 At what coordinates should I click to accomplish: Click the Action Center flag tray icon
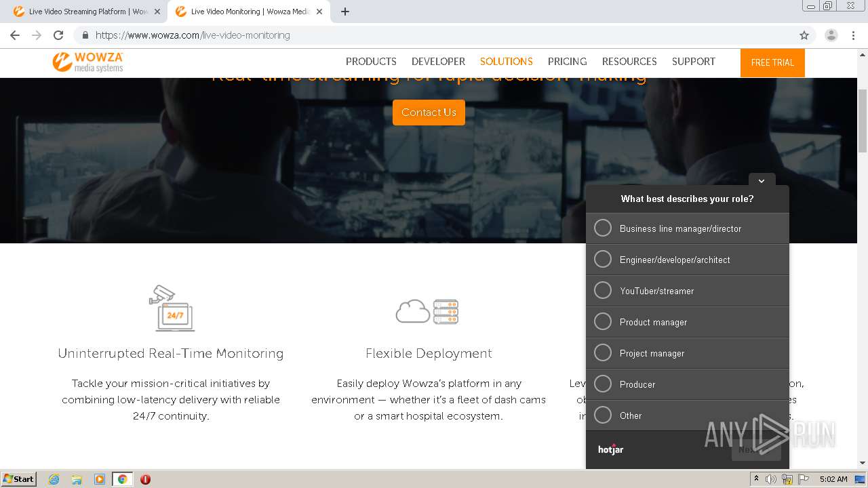pyautogui.click(x=803, y=479)
